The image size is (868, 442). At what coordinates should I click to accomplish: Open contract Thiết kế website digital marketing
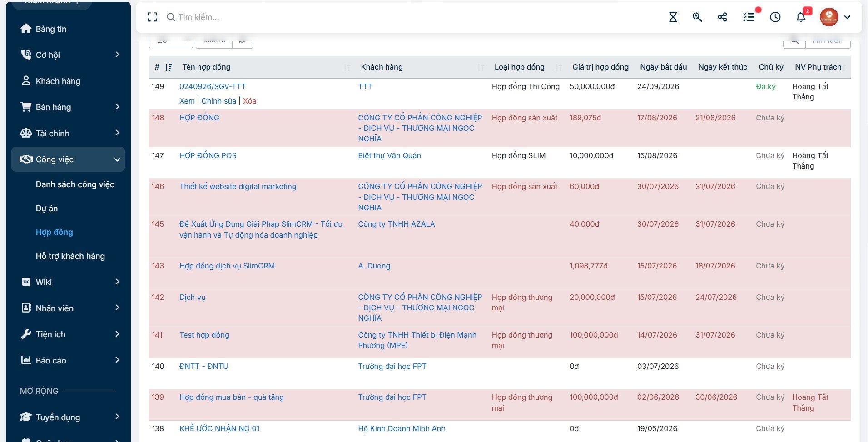[238, 186]
